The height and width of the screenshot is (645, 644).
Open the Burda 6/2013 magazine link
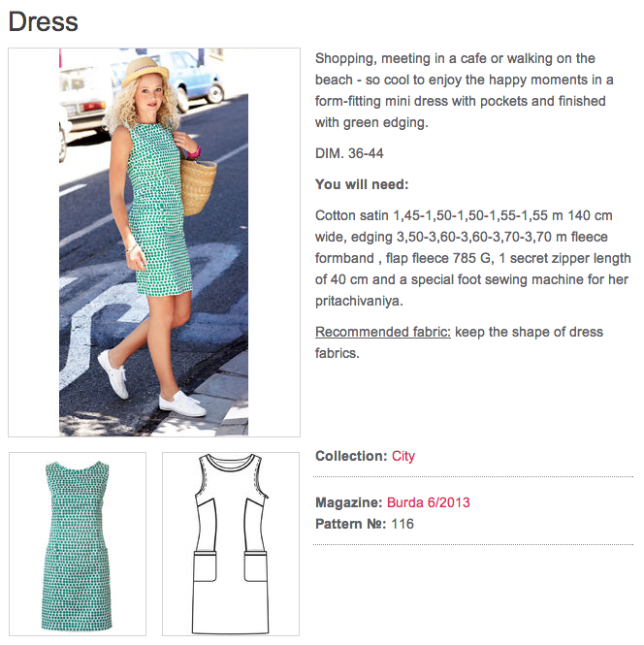click(428, 502)
